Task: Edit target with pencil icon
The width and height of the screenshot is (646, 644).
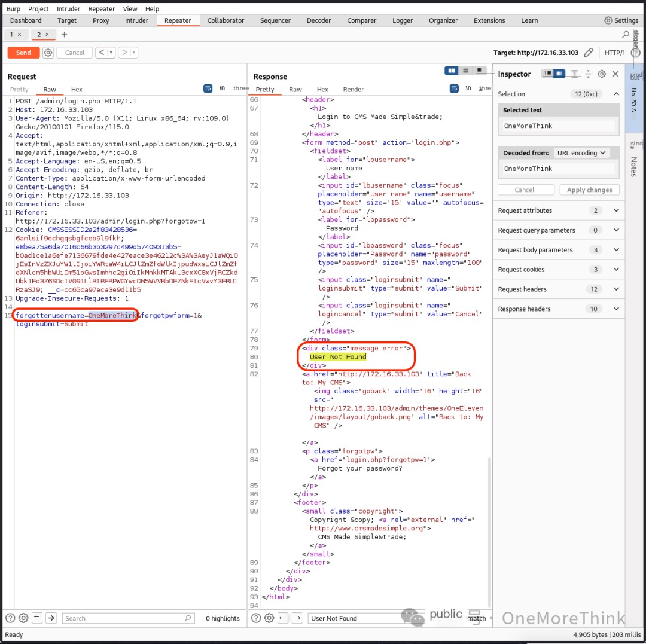Action: 589,52
